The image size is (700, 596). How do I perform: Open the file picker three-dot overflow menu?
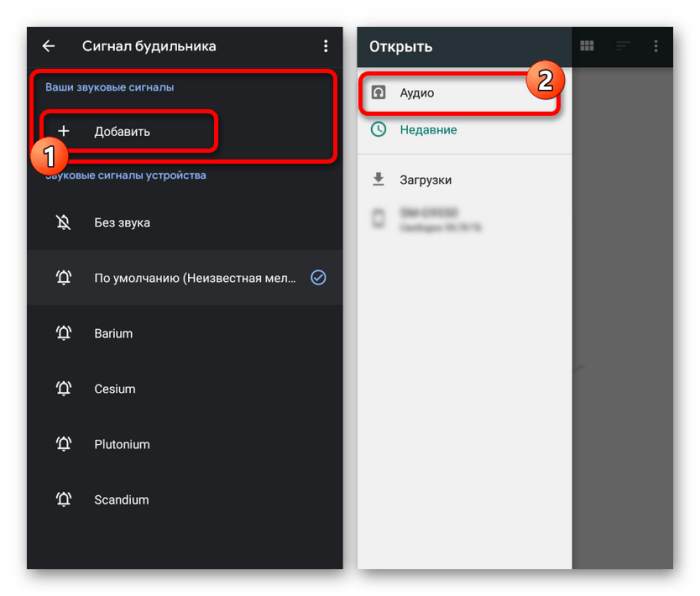pos(655,46)
